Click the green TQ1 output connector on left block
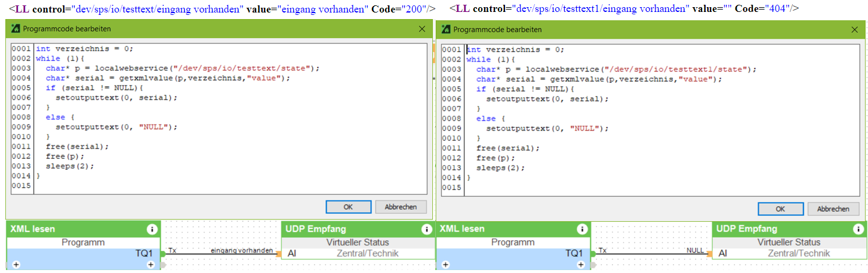This screenshot has width=868, height=273. coord(162,253)
